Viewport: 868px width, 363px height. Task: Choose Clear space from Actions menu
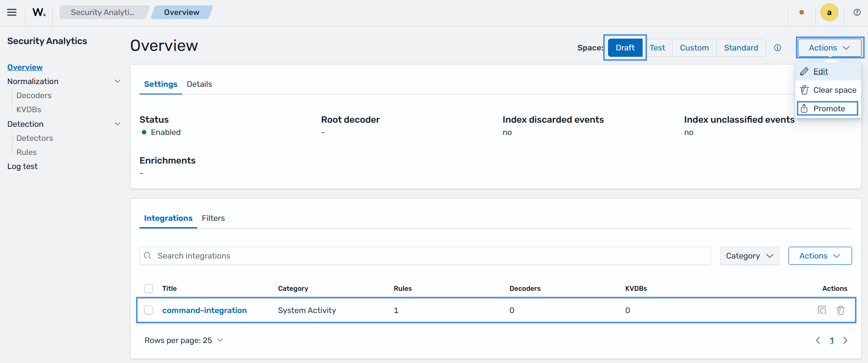pyautogui.click(x=828, y=90)
